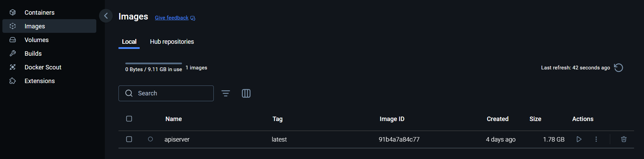The width and height of the screenshot is (644, 159).
Task: Open more actions menu for apiserver
Action: (596, 139)
